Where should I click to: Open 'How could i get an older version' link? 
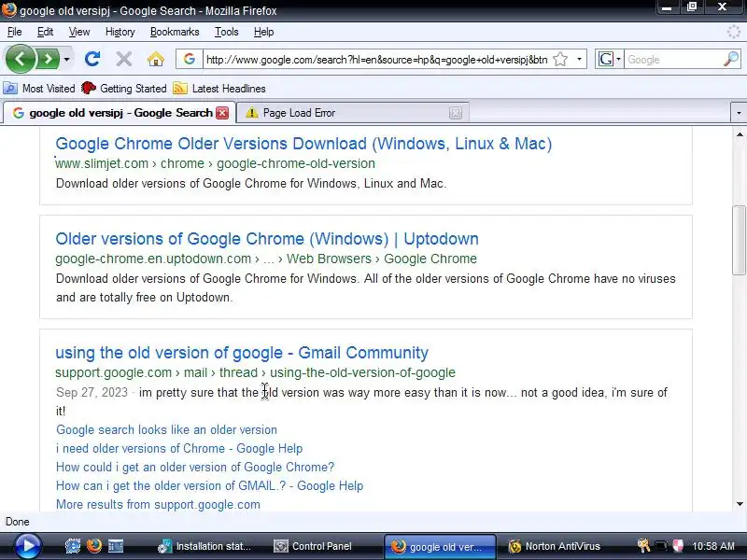coord(195,467)
